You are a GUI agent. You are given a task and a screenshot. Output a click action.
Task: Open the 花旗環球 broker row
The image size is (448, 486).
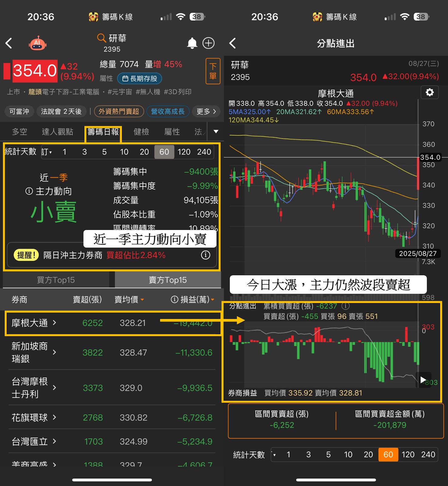(x=112, y=417)
